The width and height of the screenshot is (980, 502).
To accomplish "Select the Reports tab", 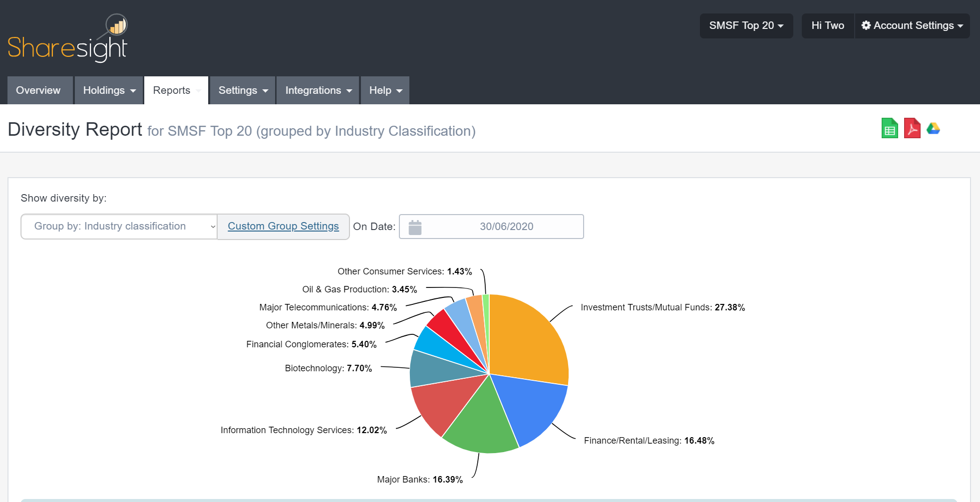I will point(172,90).
